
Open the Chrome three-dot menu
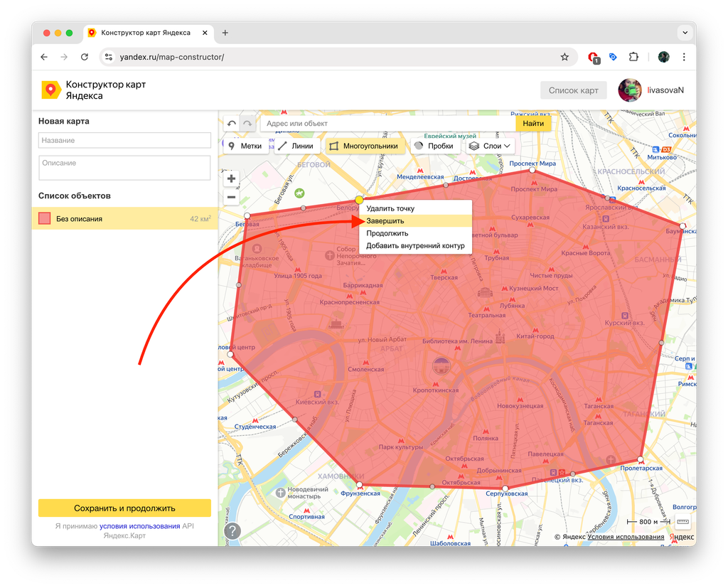coord(684,57)
